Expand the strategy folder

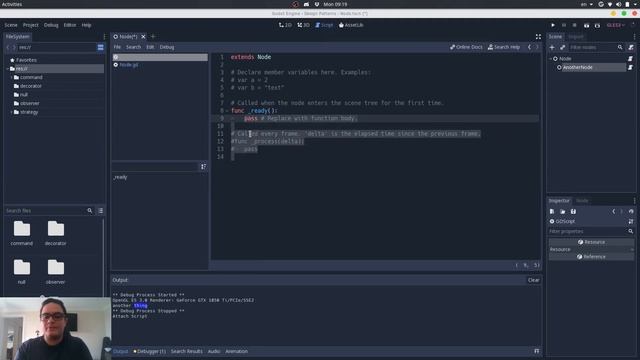(11, 112)
